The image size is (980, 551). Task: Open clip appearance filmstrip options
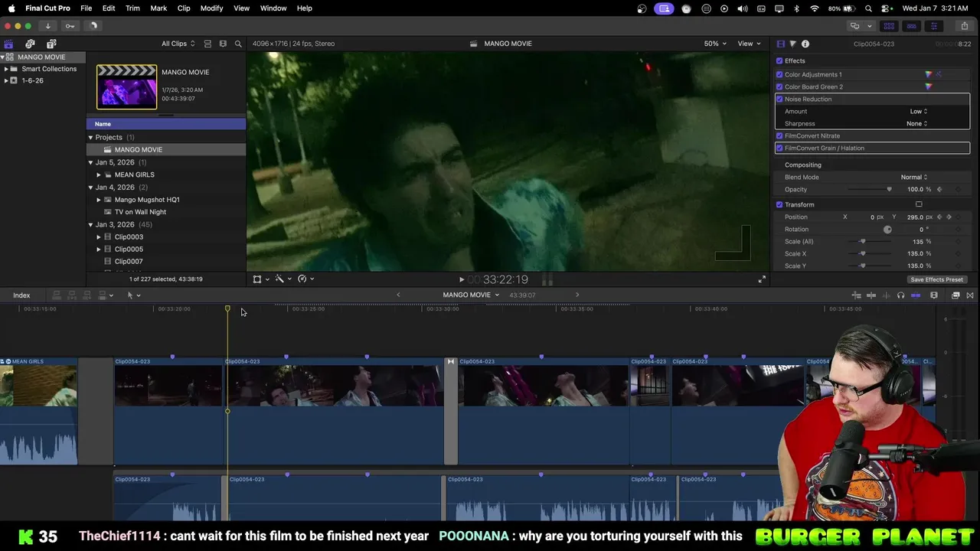pyautogui.click(x=934, y=295)
